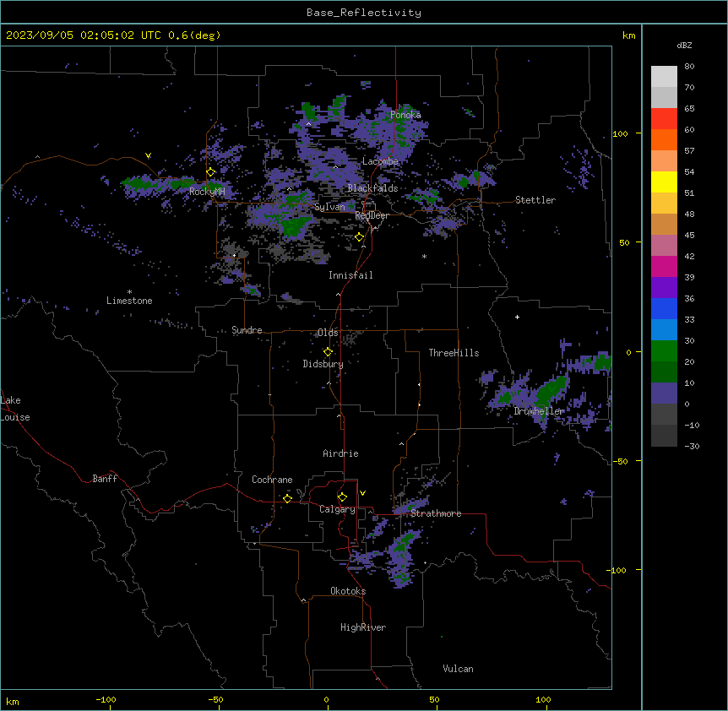Click the RedDeer city label
The width and height of the screenshot is (728, 711).
point(372,215)
